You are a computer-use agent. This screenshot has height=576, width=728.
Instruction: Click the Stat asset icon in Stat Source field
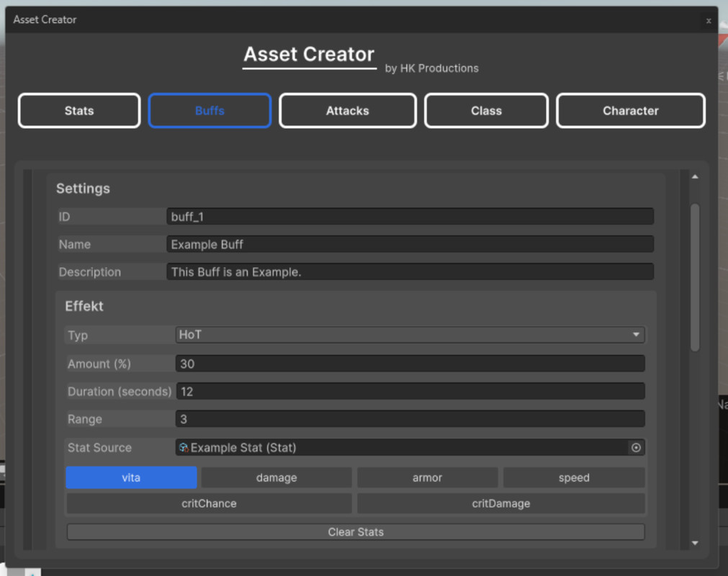click(182, 447)
